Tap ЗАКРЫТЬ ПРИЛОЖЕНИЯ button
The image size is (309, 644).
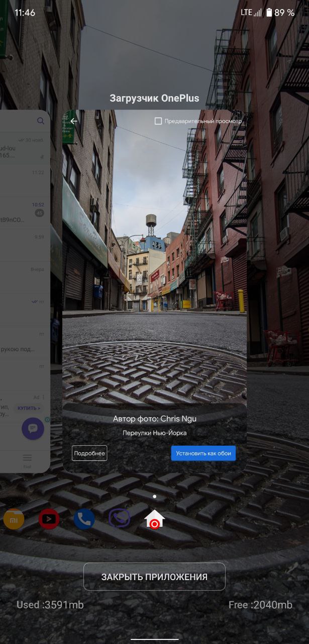coord(154,577)
